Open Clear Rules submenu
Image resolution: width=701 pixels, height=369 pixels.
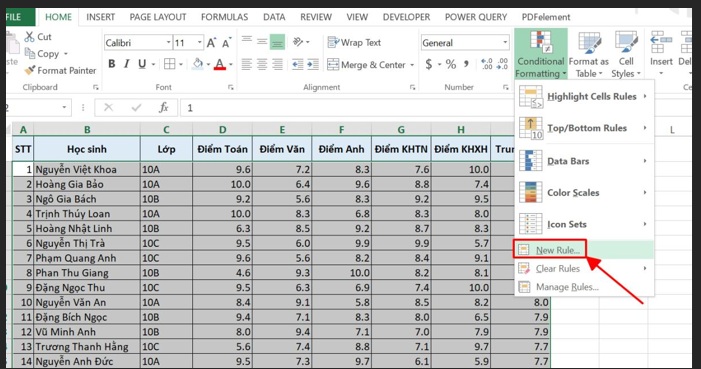click(x=584, y=268)
